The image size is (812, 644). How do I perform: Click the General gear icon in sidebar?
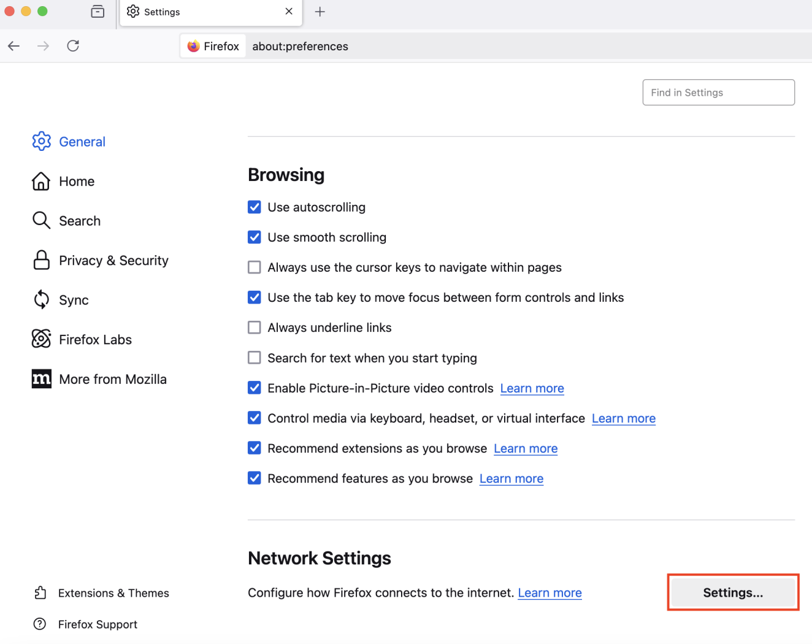tap(41, 141)
